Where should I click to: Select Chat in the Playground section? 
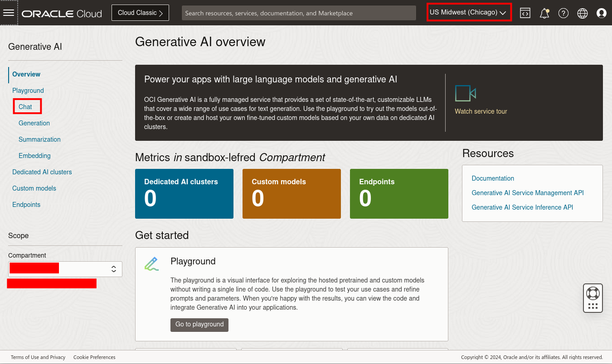[x=24, y=106]
